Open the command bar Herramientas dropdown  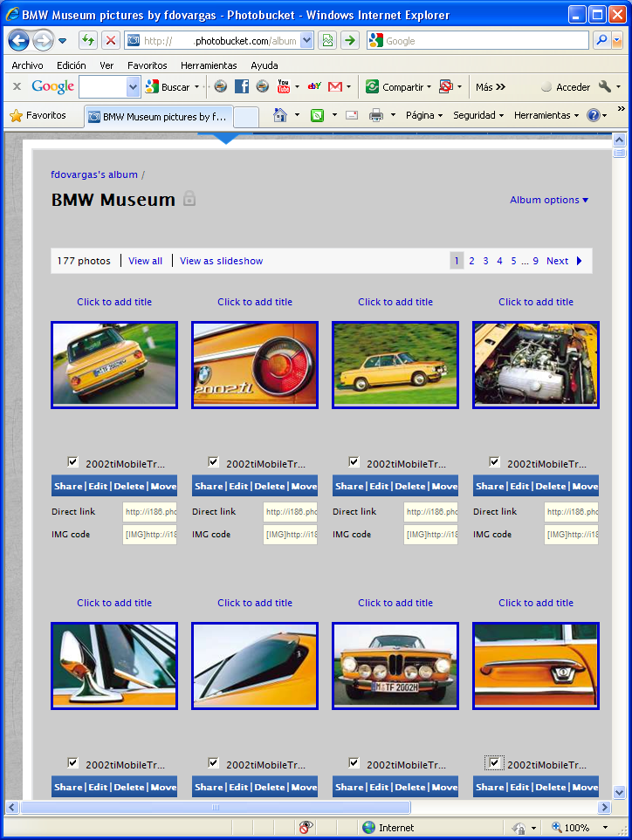tap(546, 115)
